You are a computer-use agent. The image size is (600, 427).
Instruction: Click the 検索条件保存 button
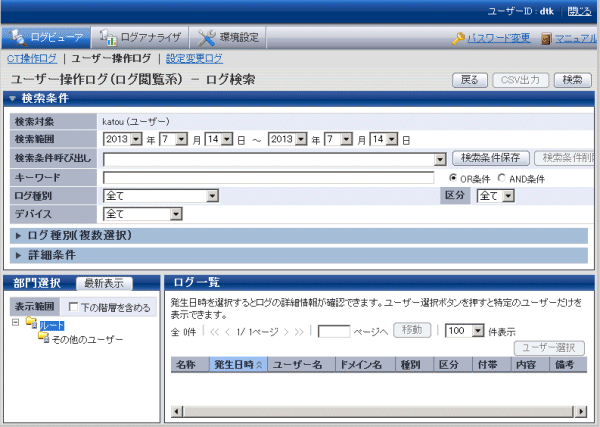coord(491,158)
